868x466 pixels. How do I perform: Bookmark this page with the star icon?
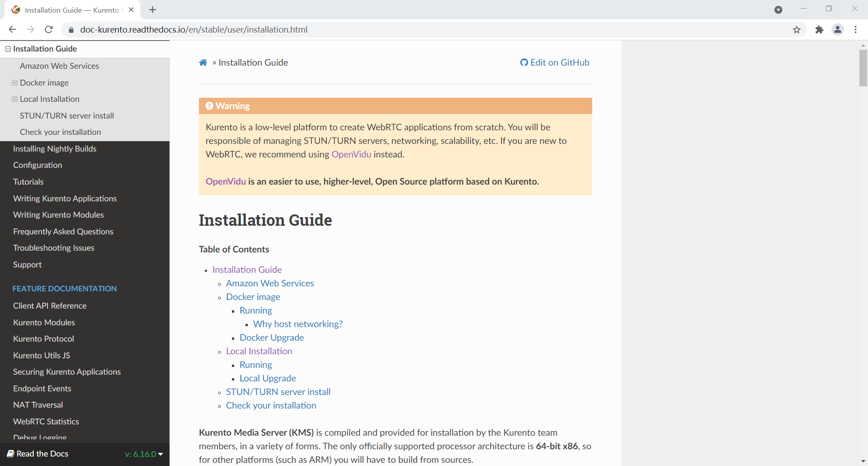click(797, 30)
